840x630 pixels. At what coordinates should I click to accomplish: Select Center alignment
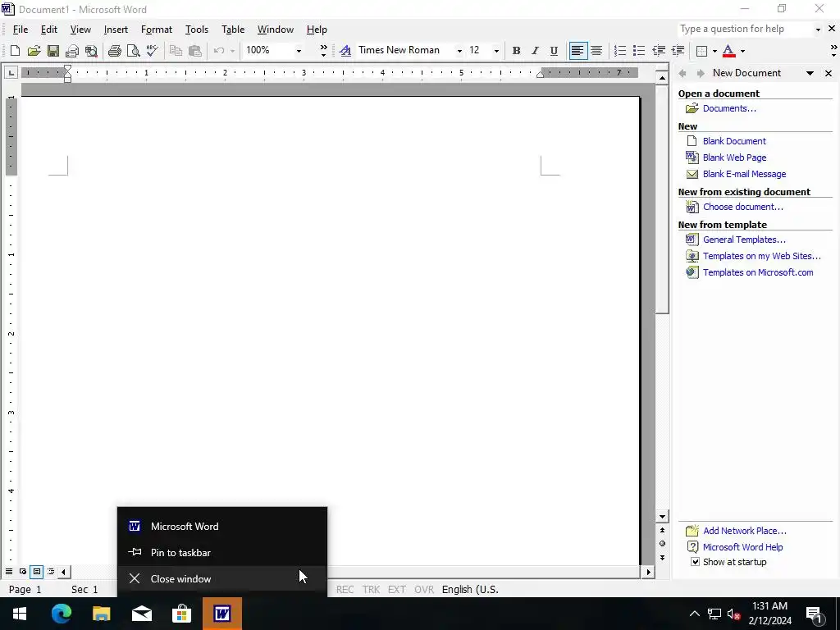click(596, 51)
